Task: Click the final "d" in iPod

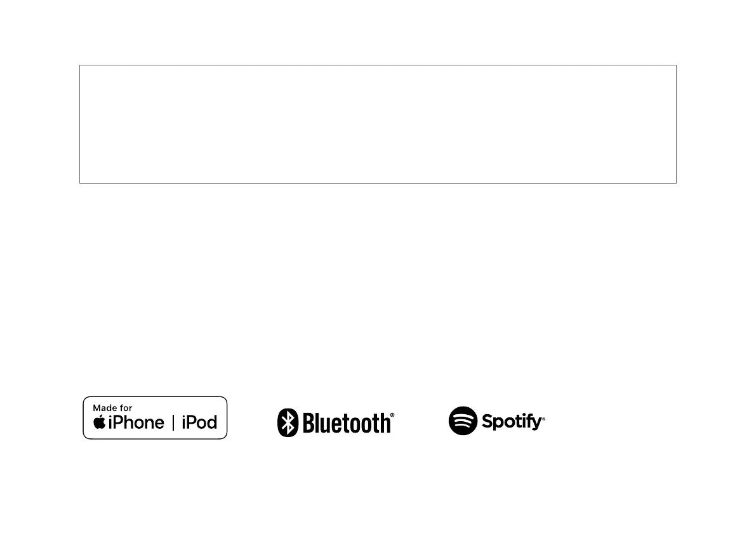Action: point(211,422)
